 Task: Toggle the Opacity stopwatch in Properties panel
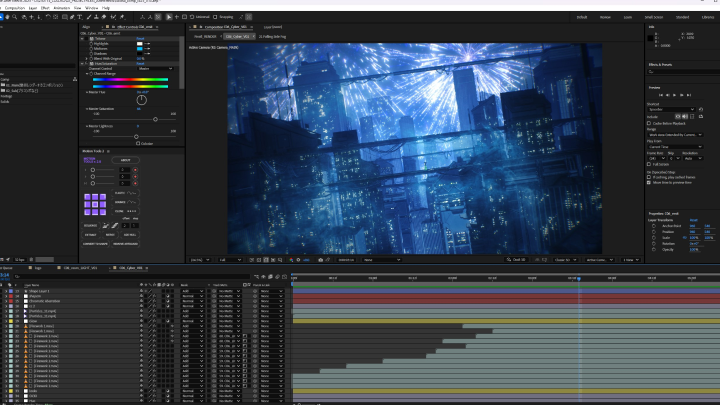(x=654, y=249)
